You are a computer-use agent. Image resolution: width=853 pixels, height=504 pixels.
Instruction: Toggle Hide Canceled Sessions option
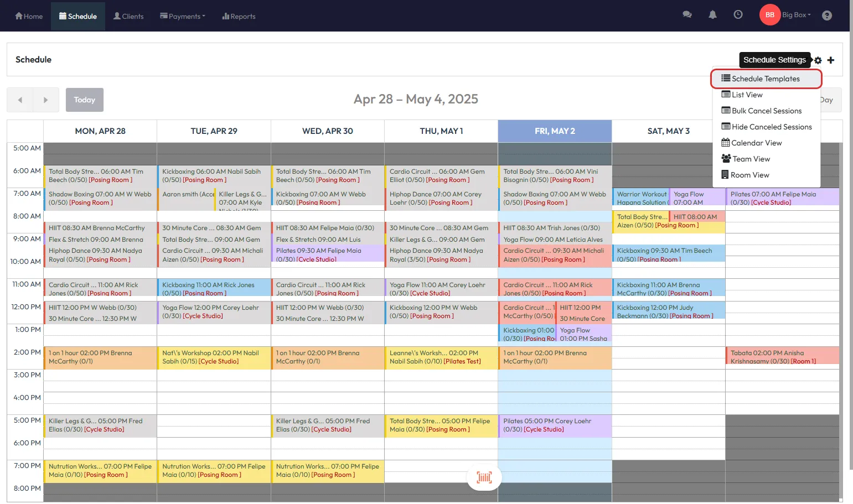pyautogui.click(x=766, y=127)
